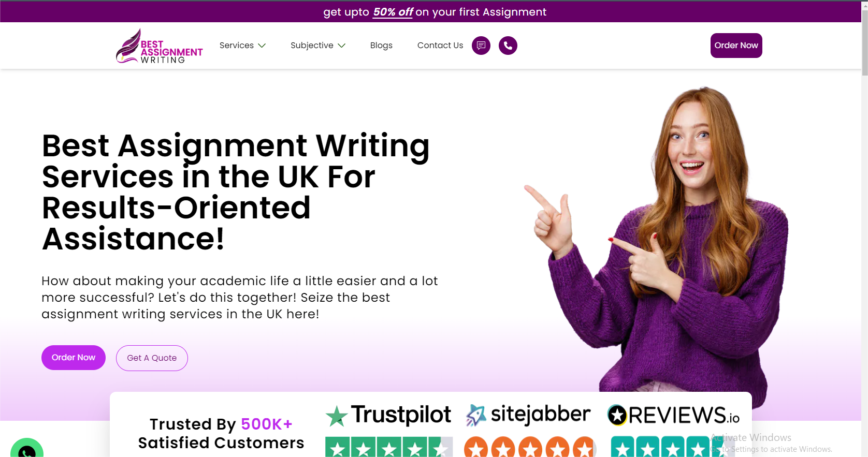Expand the Services dropdown menu
Screen dimensions: 868x457
point(242,46)
